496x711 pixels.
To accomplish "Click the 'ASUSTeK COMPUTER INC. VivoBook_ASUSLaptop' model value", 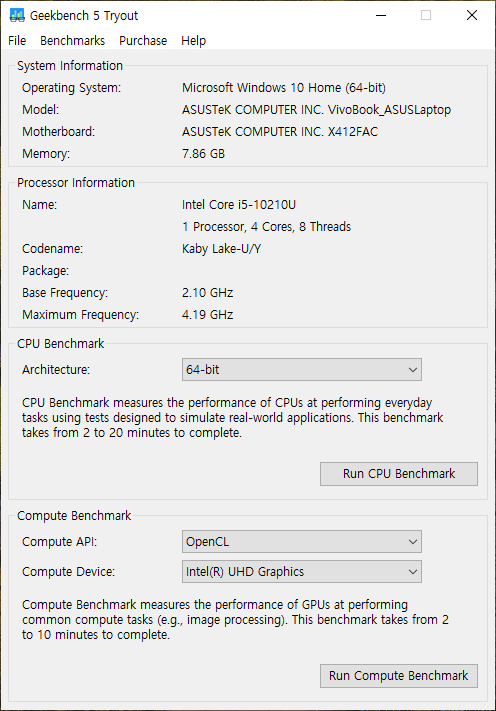I will click(x=316, y=110).
